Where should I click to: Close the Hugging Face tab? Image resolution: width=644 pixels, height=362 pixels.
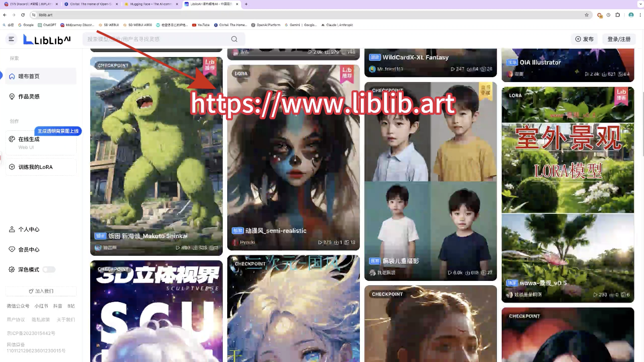click(177, 4)
